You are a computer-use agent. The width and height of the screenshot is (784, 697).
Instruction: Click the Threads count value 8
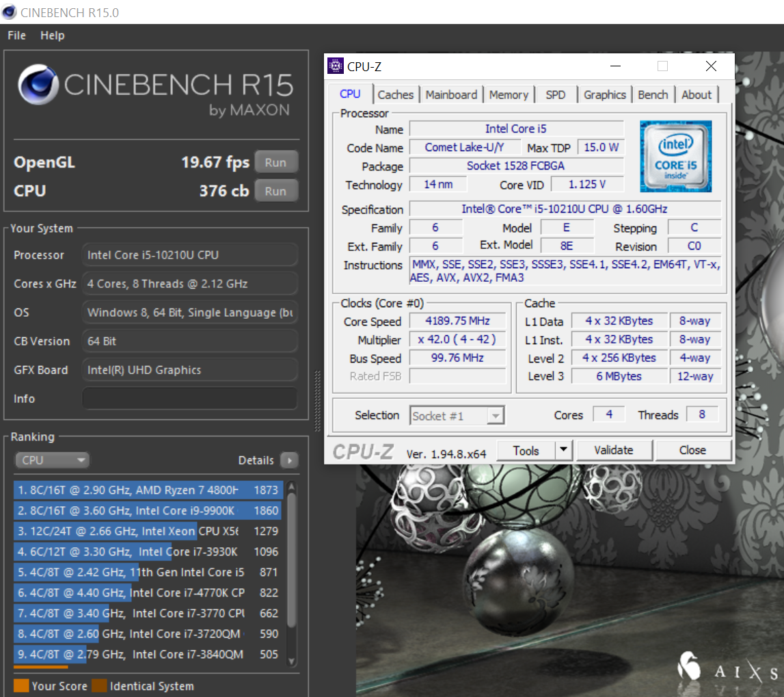point(702,415)
